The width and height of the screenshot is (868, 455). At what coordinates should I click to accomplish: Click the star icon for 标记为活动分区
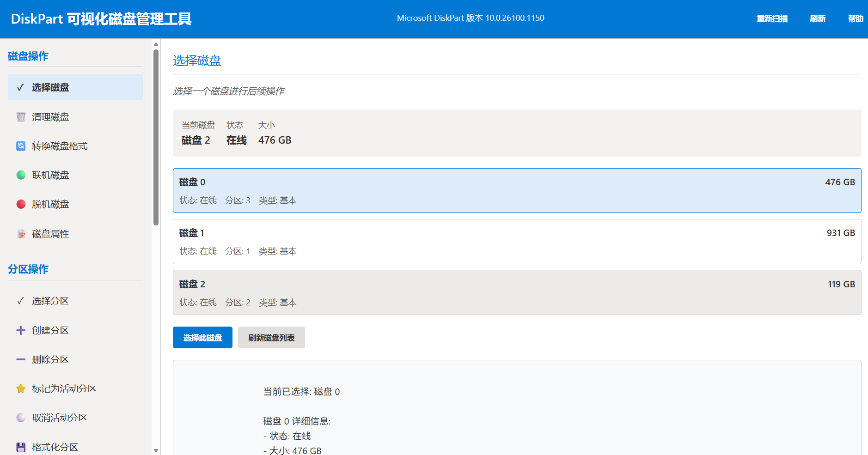pos(21,388)
